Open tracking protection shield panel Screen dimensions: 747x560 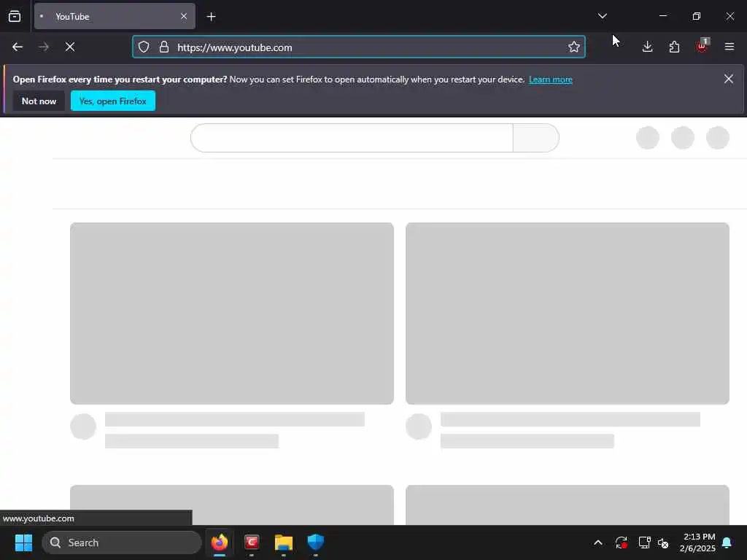pos(144,47)
